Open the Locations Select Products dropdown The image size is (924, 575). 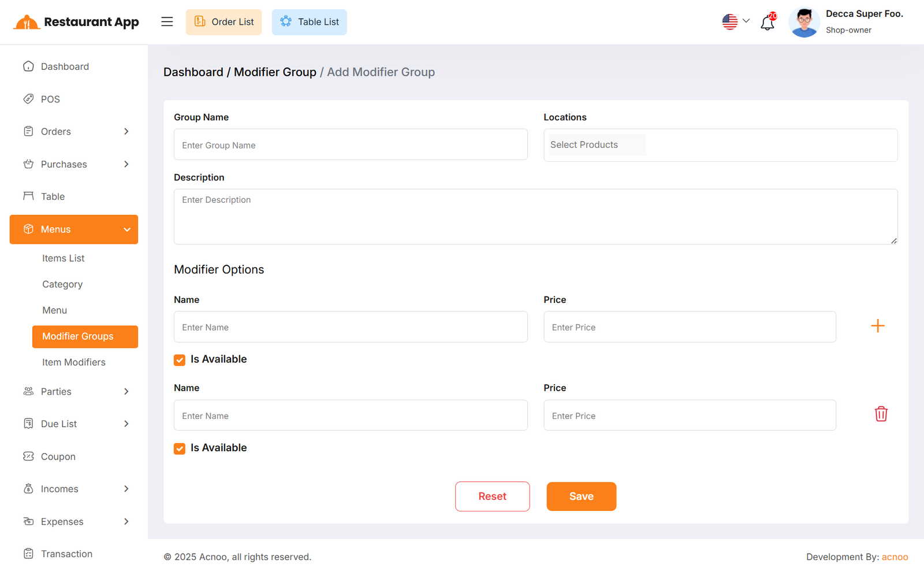pyautogui.click(x=720, y=145)
